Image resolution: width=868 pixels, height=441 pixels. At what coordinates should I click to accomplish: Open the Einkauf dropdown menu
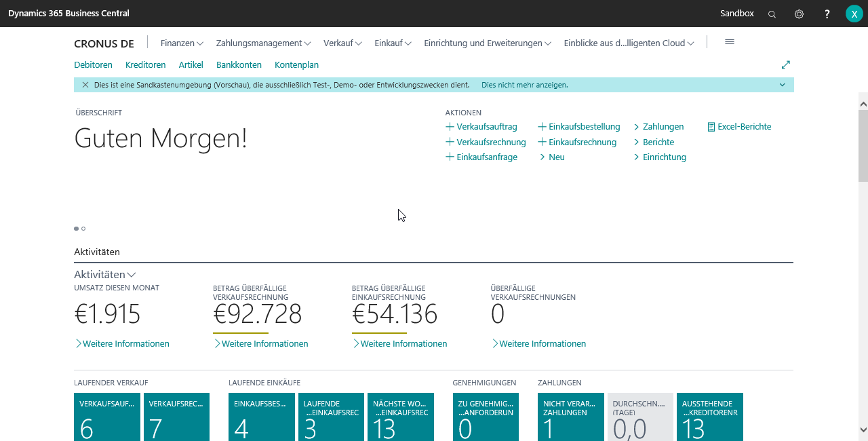393,43
